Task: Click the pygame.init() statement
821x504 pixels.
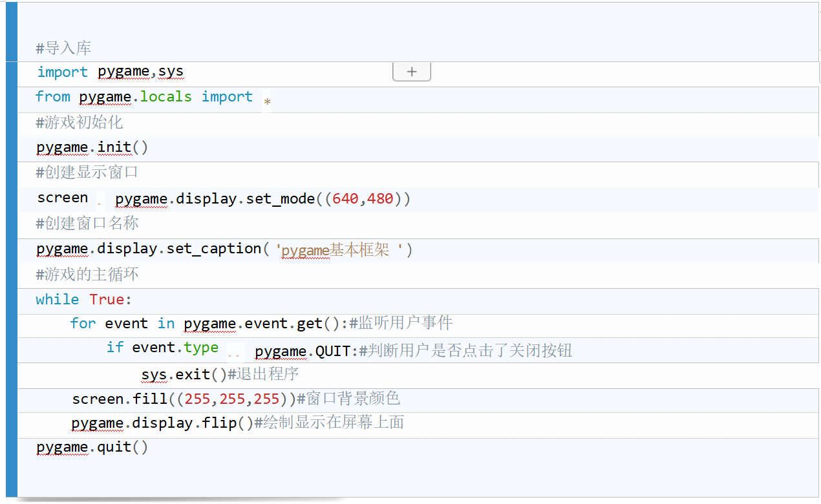Action: 91,147
